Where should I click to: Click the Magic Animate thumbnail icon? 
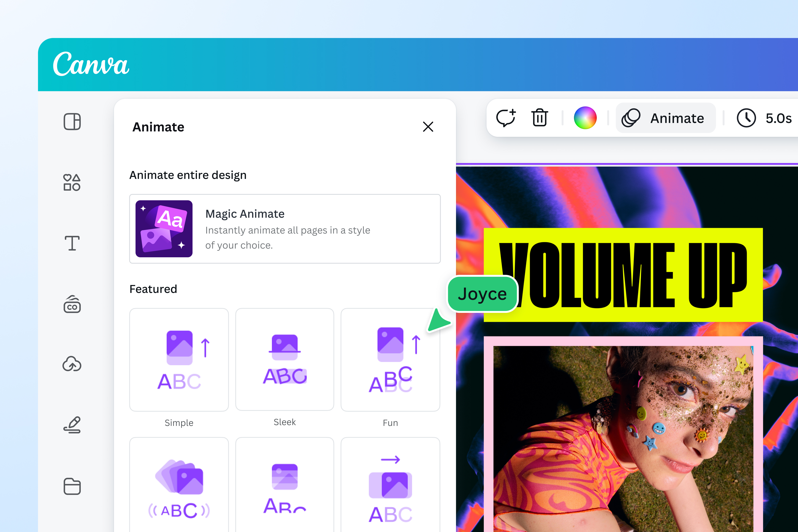tap(164, 229)
